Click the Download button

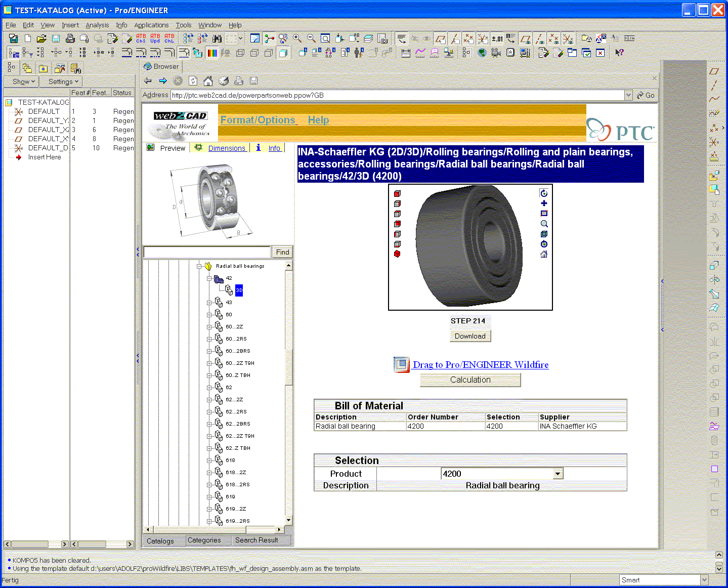(x=470, y=336)
